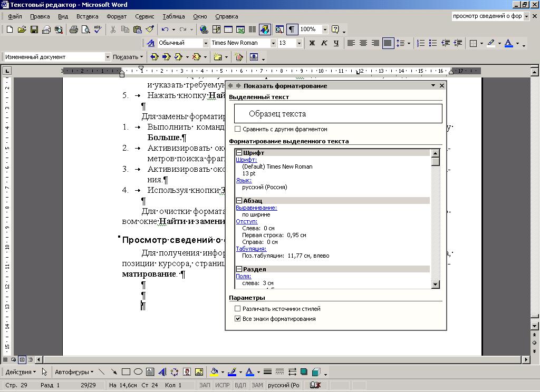Undo the last action

[165, 30]
